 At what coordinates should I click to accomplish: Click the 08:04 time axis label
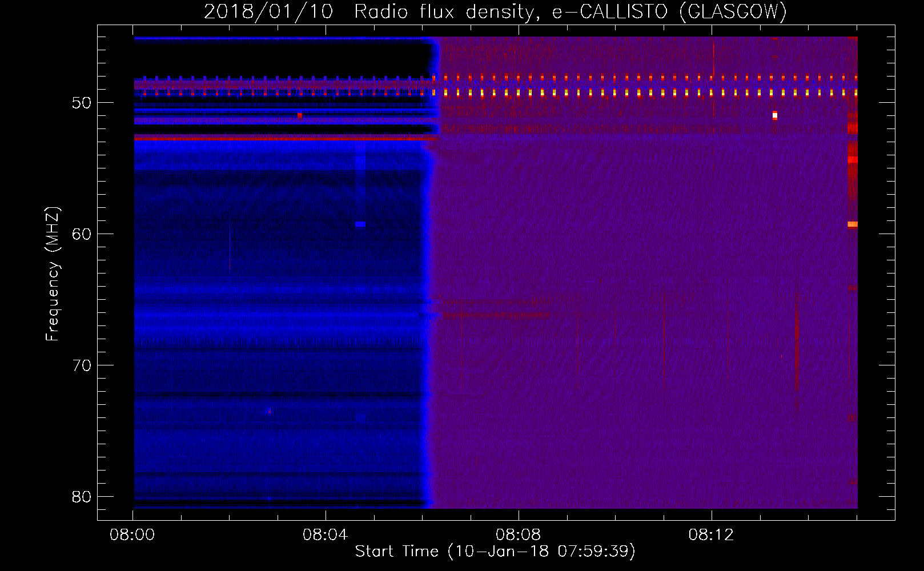pos(325,535)
